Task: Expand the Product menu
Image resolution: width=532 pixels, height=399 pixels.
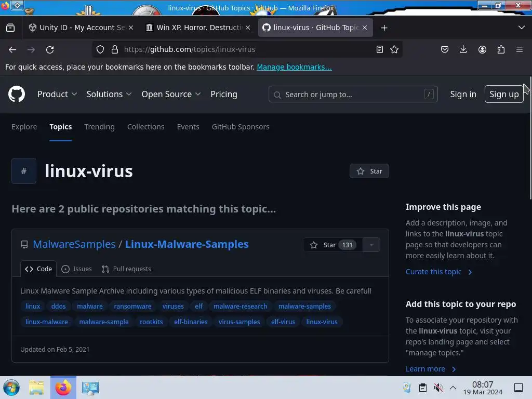Action: point(57,95)
